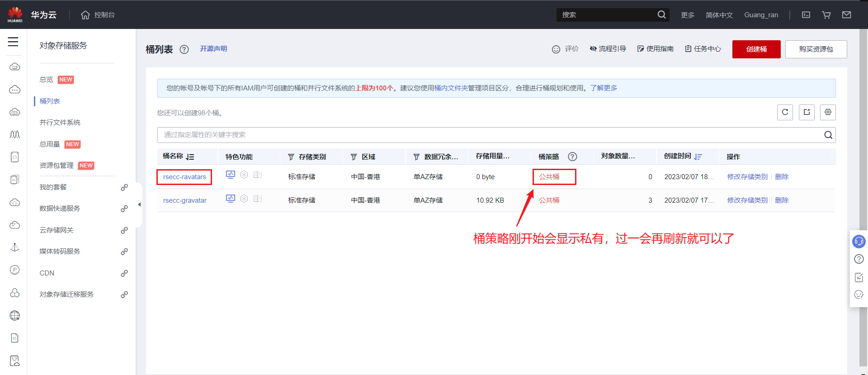868x375 pixels.
Task: Filter by region column
Action: 354,157
